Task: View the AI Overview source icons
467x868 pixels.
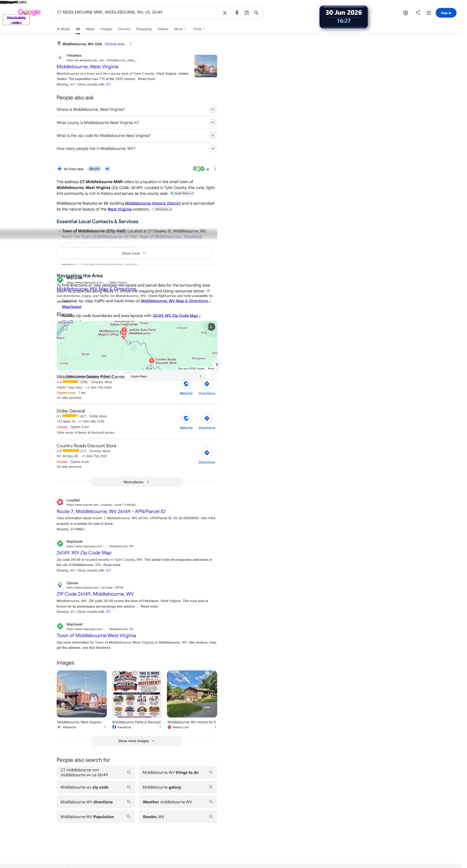Action: click(200, 169)
